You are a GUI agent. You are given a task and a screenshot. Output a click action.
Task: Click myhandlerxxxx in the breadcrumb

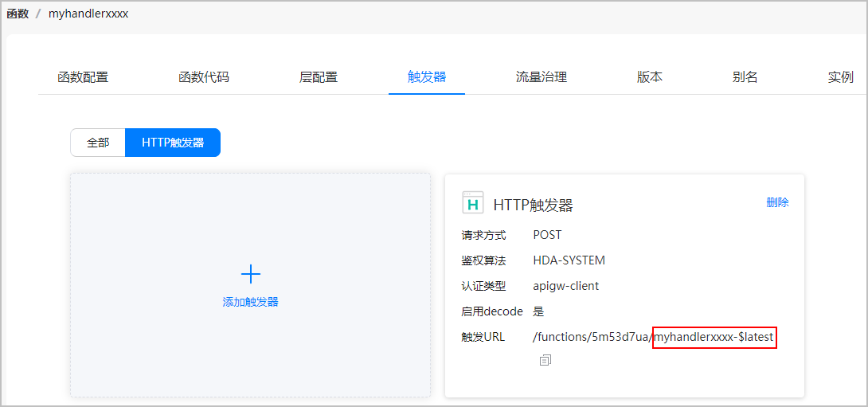[88, 14]
